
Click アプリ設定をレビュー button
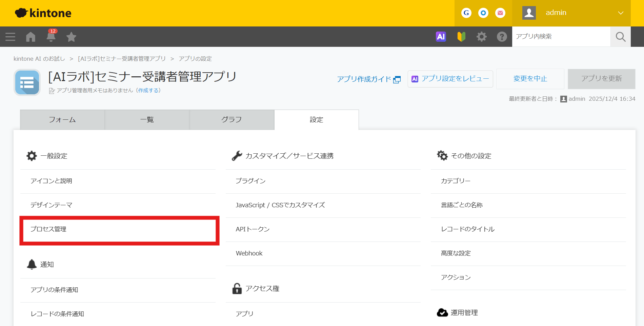point(450,79)
